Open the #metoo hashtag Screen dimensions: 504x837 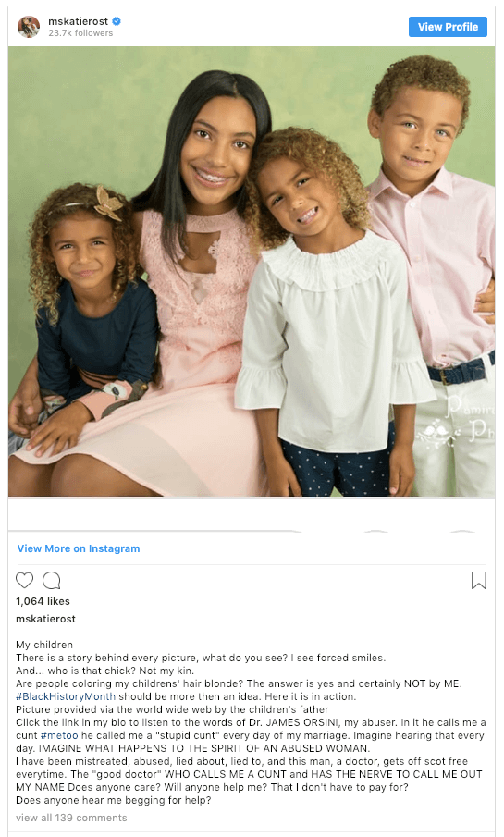(59, 735)
